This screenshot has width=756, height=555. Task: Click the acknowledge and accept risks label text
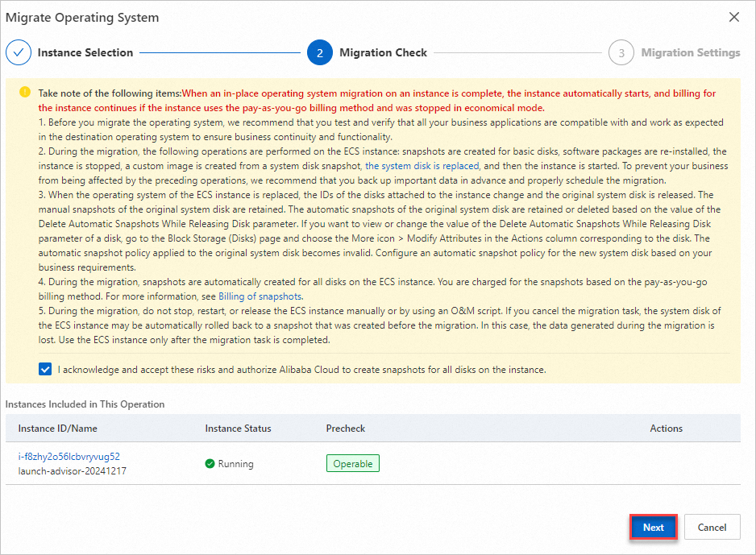pos(301,370)
